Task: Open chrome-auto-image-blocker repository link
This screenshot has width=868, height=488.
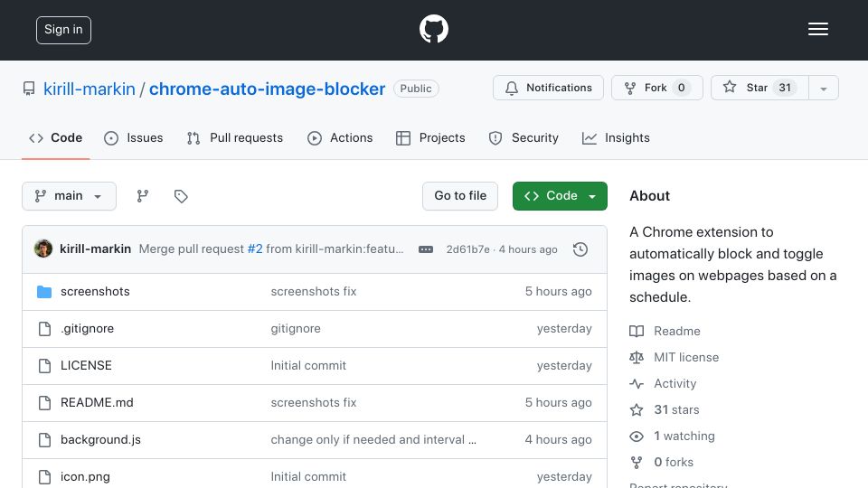Action: 267,89
